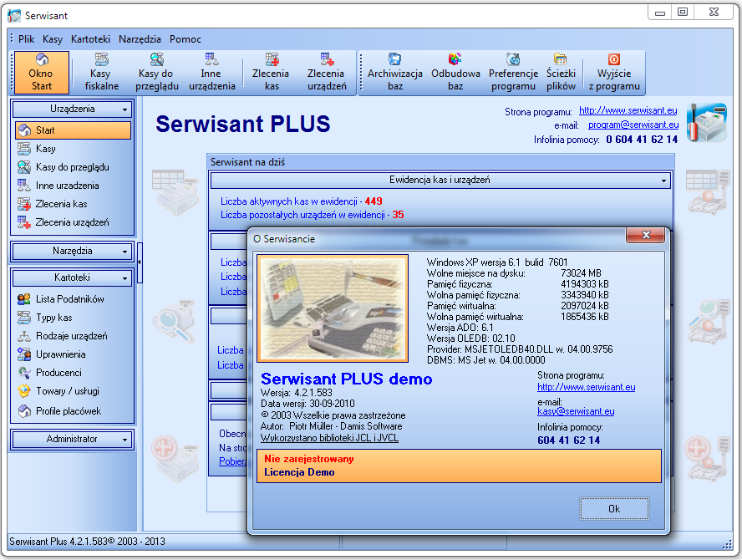Click the Serwisant logo icon top right
Viewport: 742px width, 560px height.
click(x=707, y=123)
